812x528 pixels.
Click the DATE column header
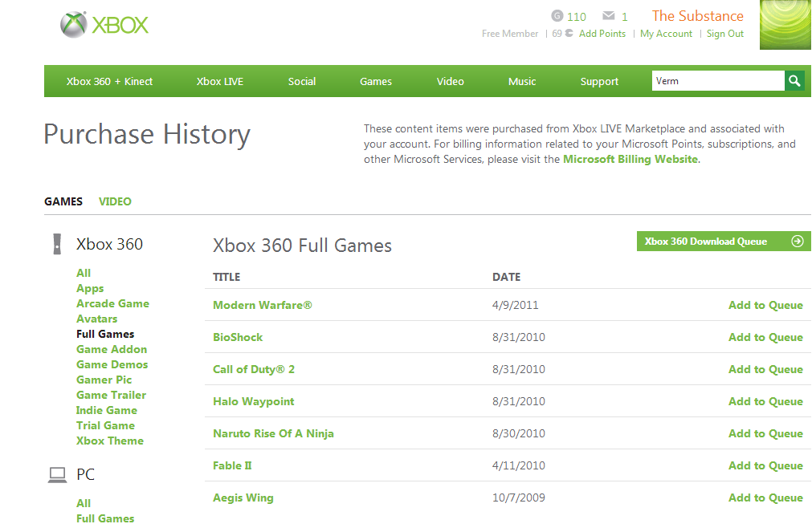(x=506, y=277)
